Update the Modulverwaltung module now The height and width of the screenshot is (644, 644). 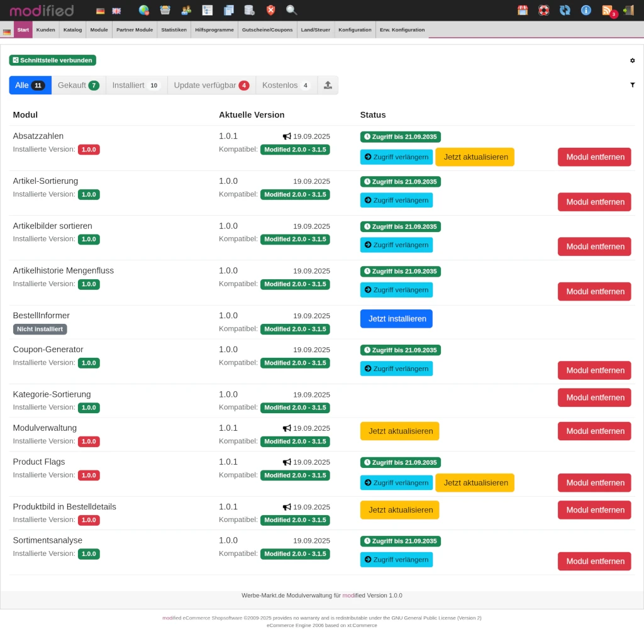point(399,431)
